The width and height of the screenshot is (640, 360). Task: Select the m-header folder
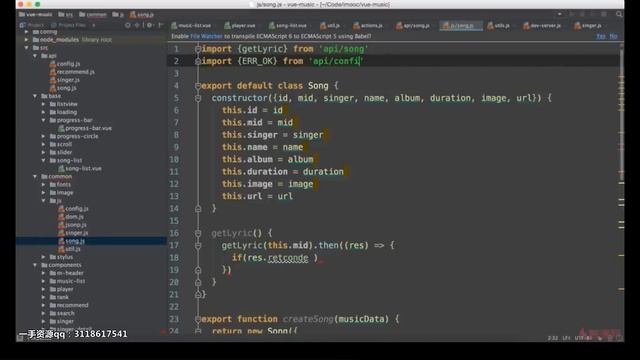(x=67, y=273)
